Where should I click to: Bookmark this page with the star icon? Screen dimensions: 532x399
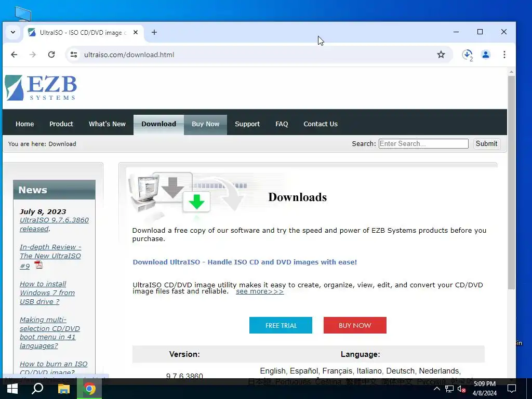pos(441,55)
